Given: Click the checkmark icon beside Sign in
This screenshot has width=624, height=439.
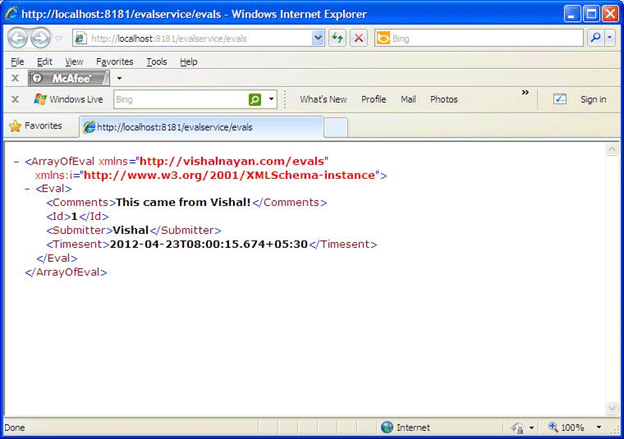Looking at the screenshot, I should click(x=560, y=99).
